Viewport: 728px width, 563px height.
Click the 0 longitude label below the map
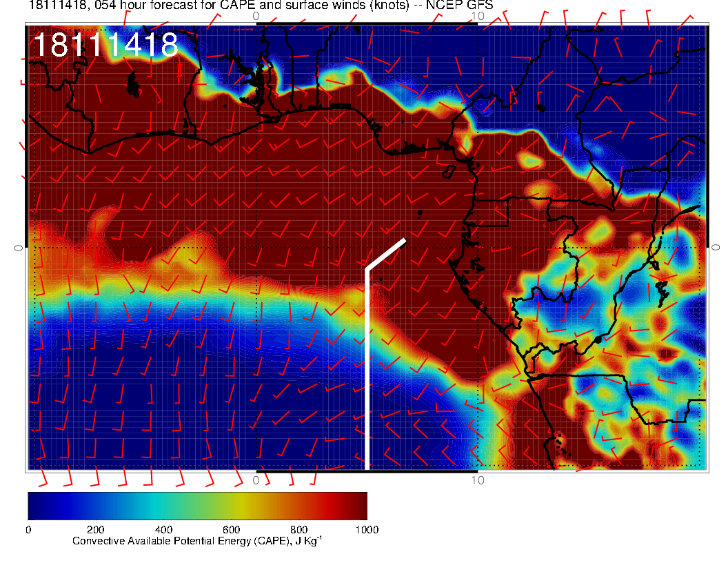coord(256,480)
